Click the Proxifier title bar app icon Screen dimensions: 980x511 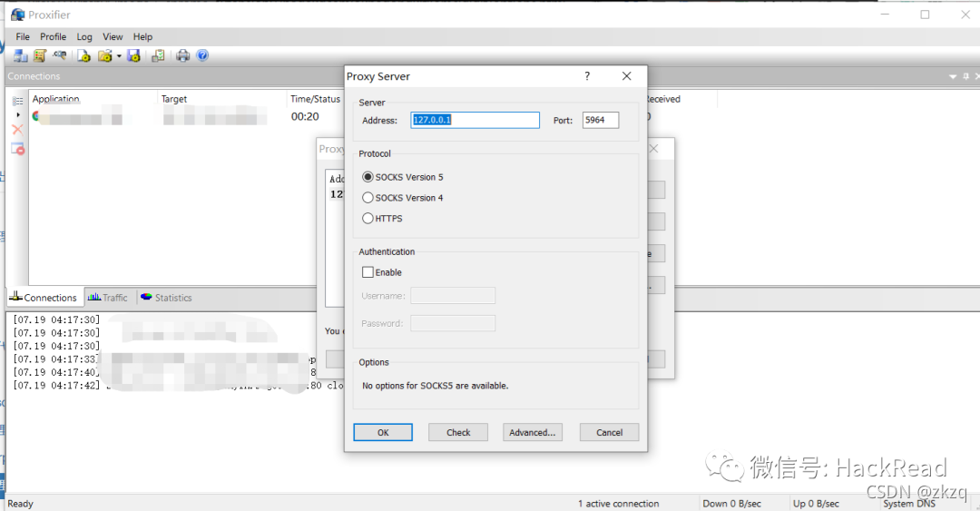pos(17,15)
